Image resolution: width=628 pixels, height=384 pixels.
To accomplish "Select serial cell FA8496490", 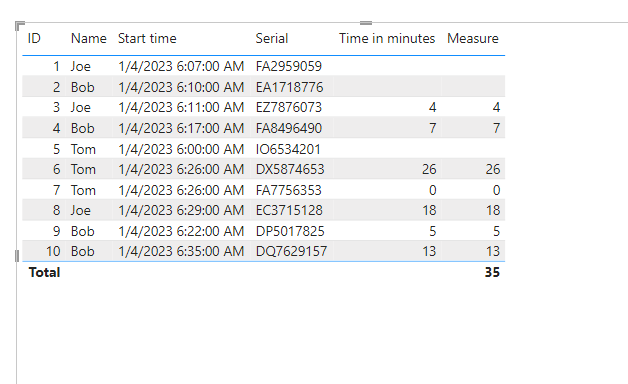I will (x=289, y=128).
